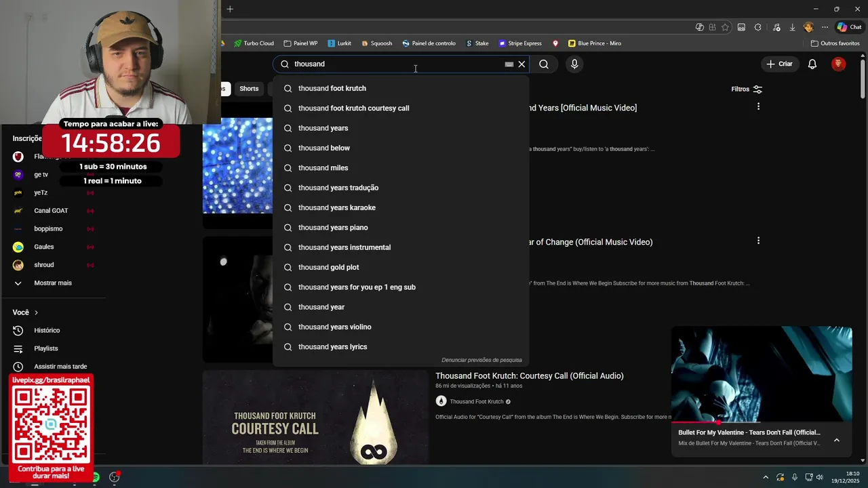Add page to favorites with star icon
This screenshot has width=868, height=488.
725,27
